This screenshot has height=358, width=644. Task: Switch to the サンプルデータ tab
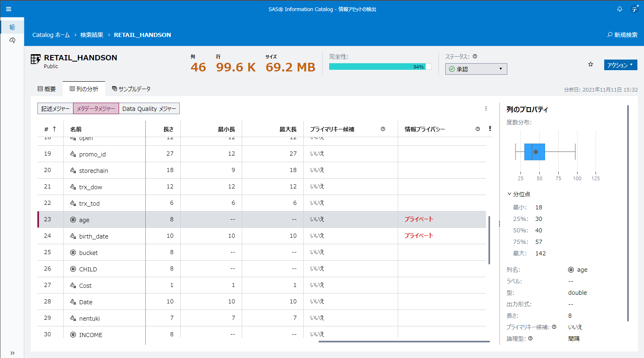coord(131,89)
